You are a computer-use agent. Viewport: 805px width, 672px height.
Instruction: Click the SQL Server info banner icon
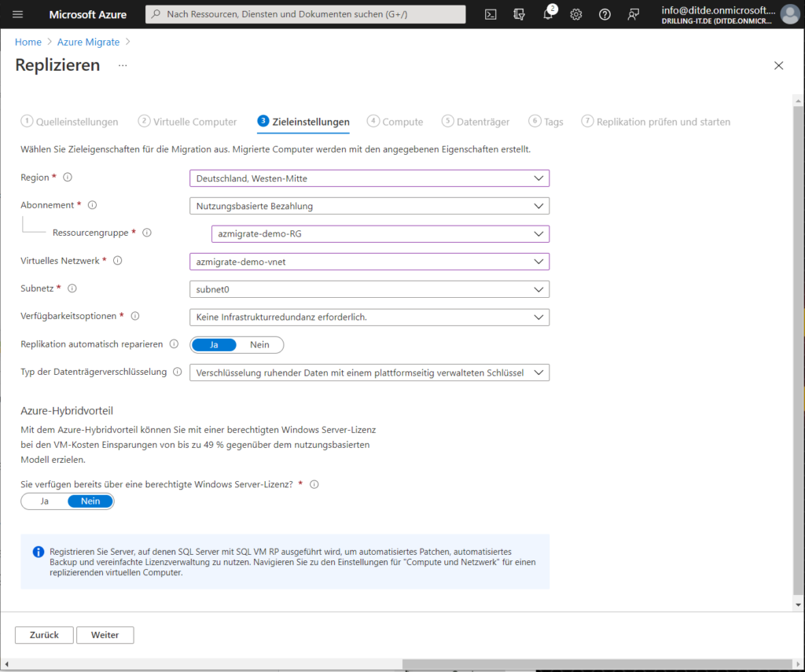click(39, 552)
